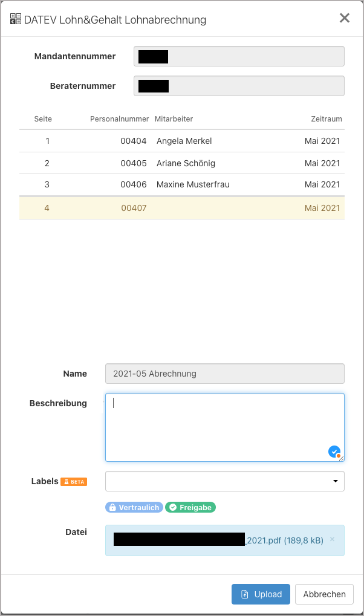Click the Name field 2021-05 Abrechnung
This screenshot has width=364, height=616.
click(225, 374)
